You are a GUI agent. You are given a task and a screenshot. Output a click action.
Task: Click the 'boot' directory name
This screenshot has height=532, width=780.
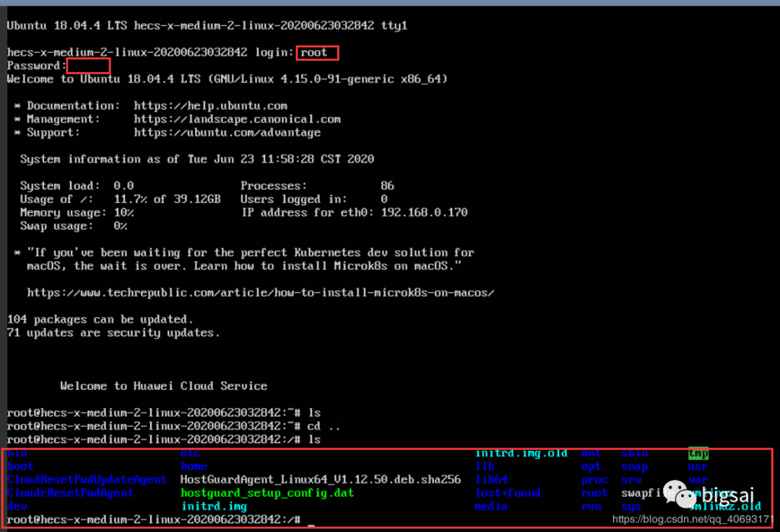(20, 467)
